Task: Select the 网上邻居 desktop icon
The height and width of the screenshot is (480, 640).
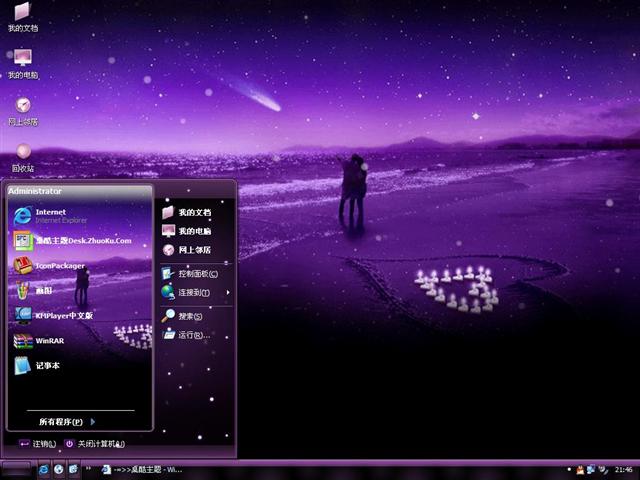Action: pyautogui.click(x=23, y=111)
